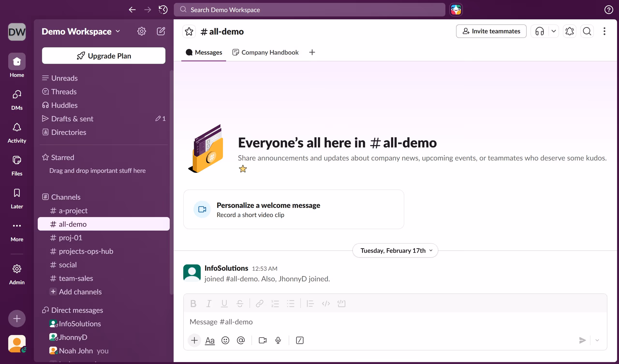Toggle strikethrough formatting

tap(240, 304)
